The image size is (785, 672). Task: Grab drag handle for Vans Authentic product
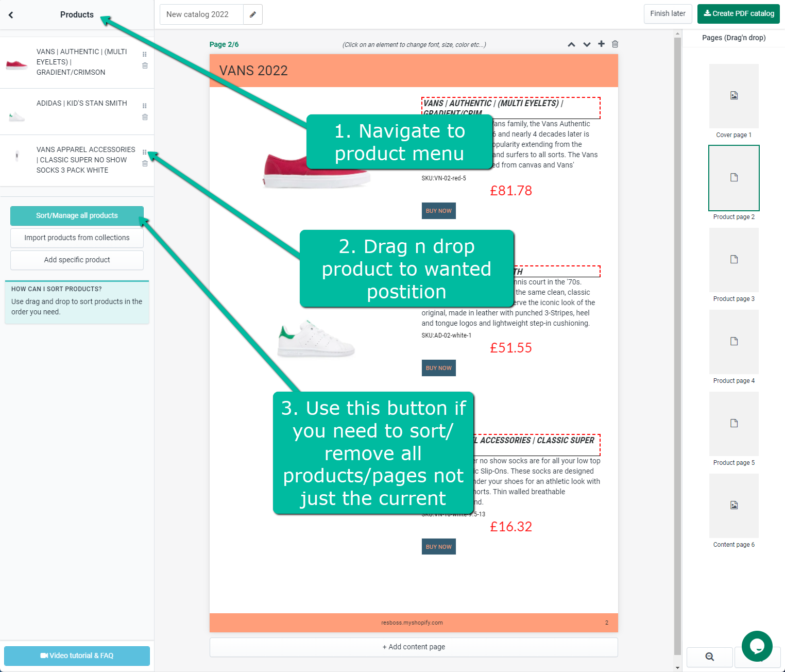[145, 54]
